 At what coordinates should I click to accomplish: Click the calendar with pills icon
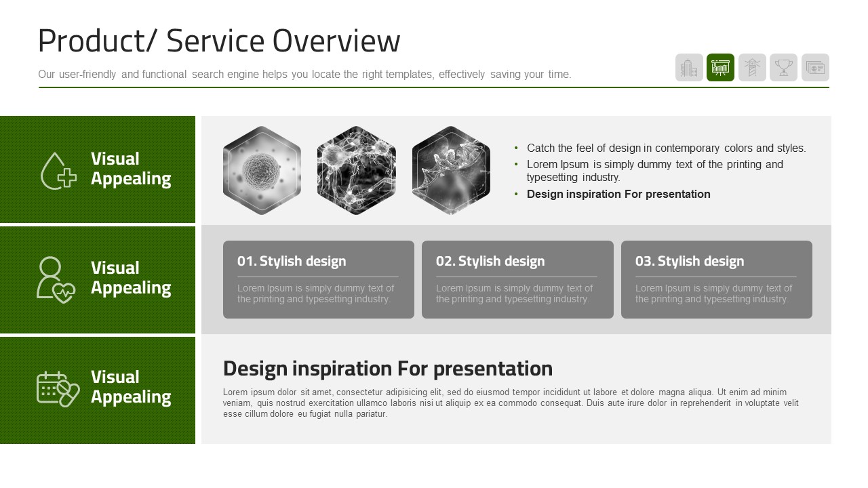click(x=58, y=388)
